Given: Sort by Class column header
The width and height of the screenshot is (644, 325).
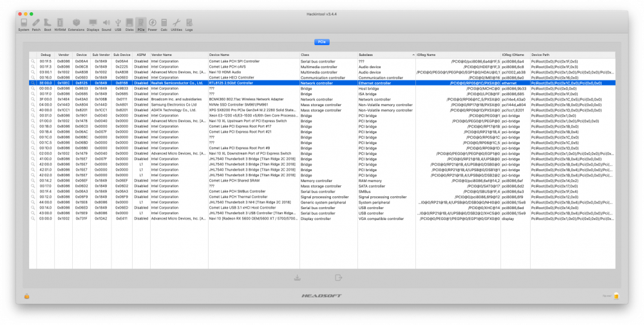Looking at the screenshot, I should coord(328,55).
